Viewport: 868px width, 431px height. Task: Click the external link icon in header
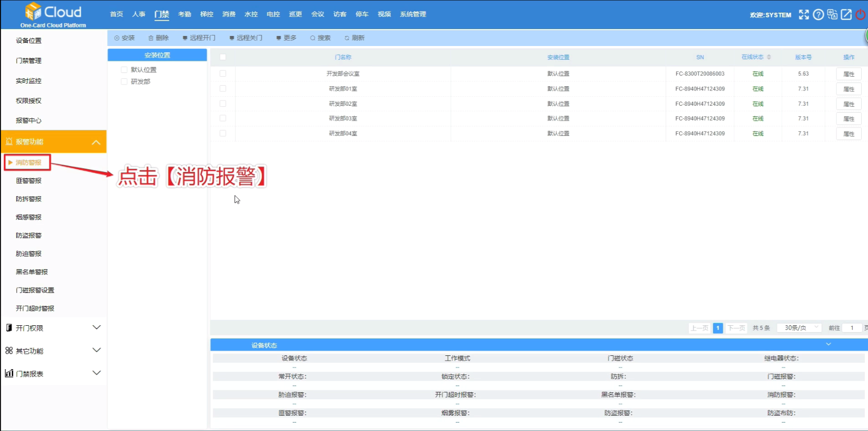click(846, 15)
